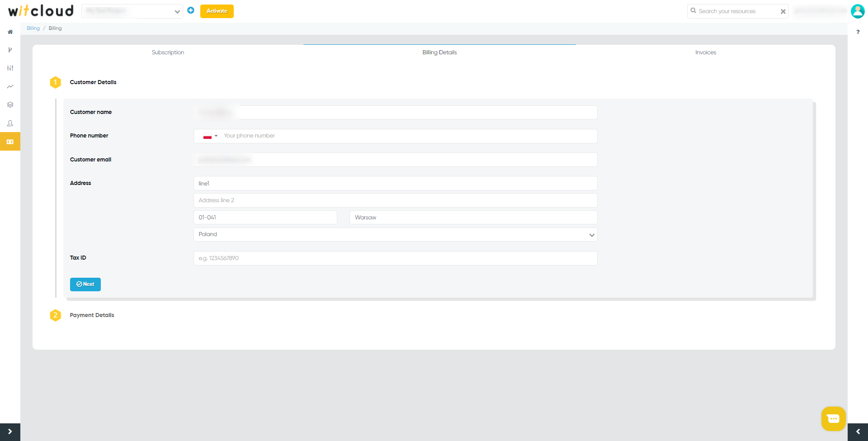Click the Customer email input field
The width and height of the screenshot is (868, 441).
click(x=396, y=160)
